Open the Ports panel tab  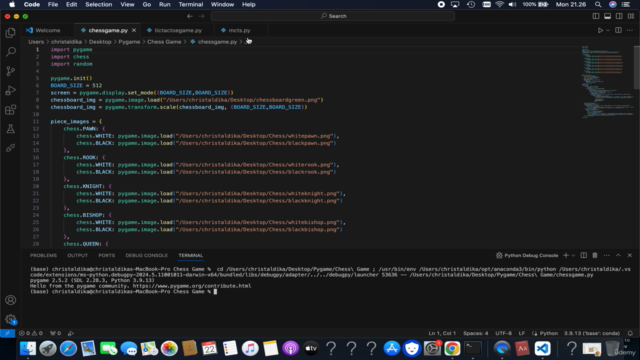[x=107, y=256]
